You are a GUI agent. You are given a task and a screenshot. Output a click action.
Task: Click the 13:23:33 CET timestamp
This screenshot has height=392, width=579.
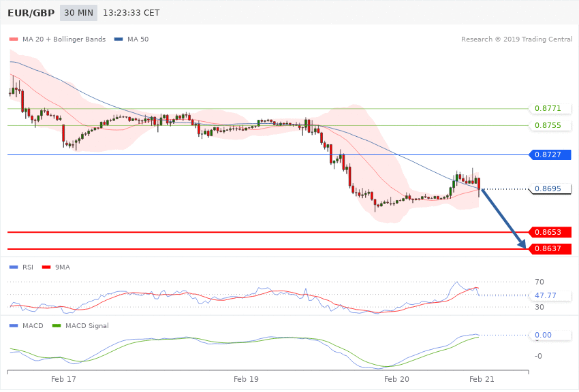[x=131, y=13]
